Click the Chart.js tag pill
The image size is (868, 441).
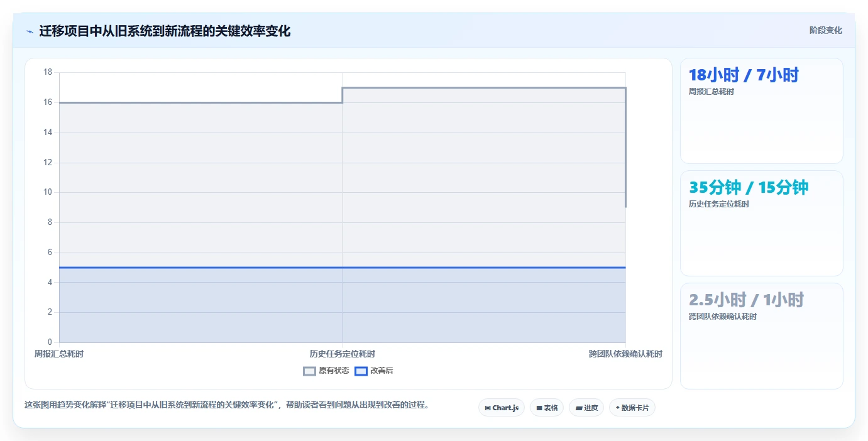tap(502, 408)
